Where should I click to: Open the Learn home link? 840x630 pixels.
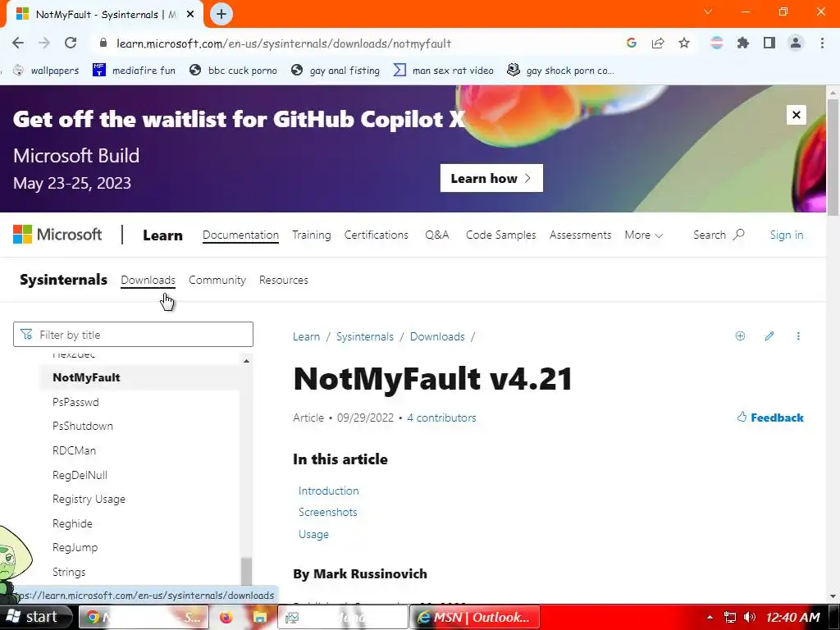tap(162, 235)
